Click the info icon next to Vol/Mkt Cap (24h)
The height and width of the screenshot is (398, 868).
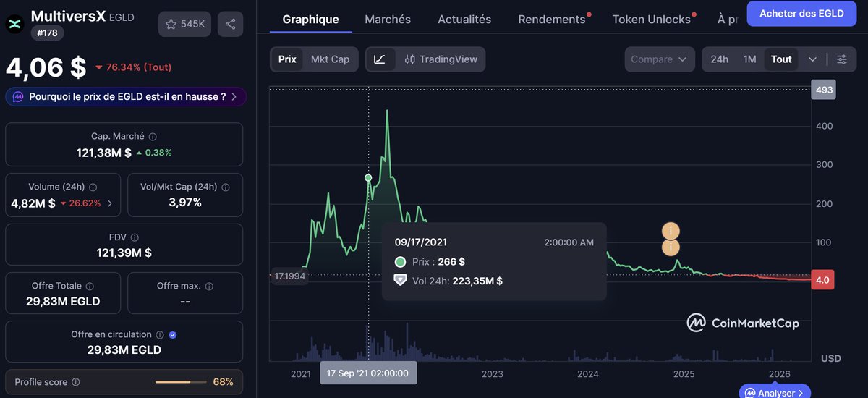coord(225,187)
